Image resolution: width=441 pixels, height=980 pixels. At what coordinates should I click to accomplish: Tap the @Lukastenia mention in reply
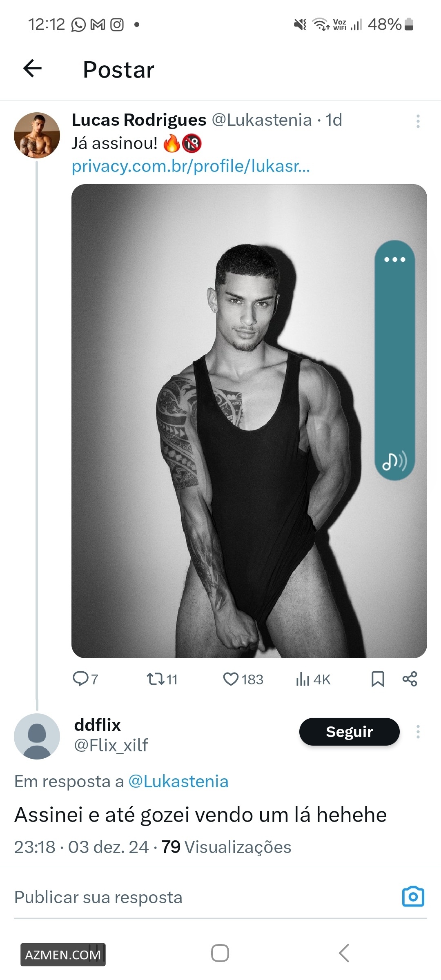[178, 781]
